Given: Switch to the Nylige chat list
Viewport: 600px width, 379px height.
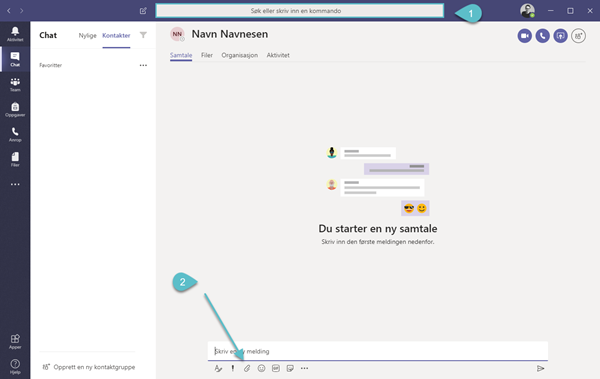Looking at the screenshot, I should click(x=88, y=35).
